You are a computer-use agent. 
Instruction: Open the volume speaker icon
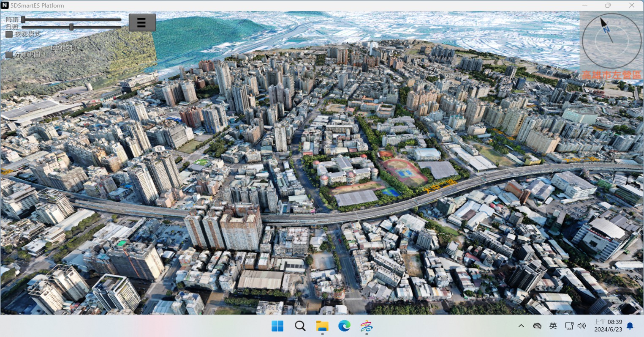pos(582,326)
